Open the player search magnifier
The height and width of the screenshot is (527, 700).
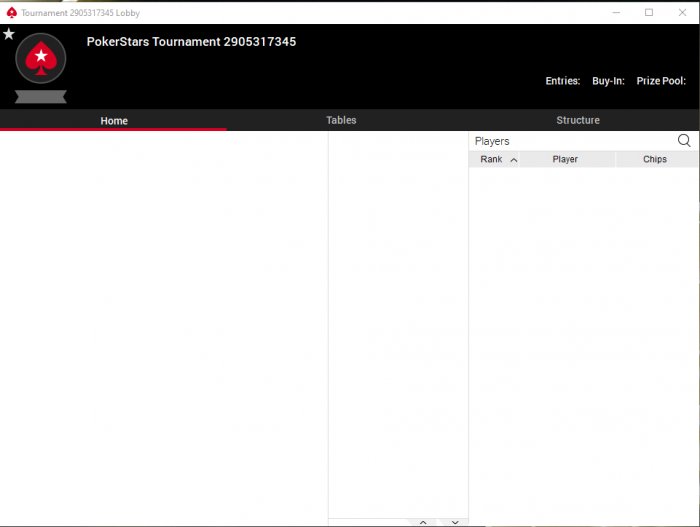tap(684, 141)
